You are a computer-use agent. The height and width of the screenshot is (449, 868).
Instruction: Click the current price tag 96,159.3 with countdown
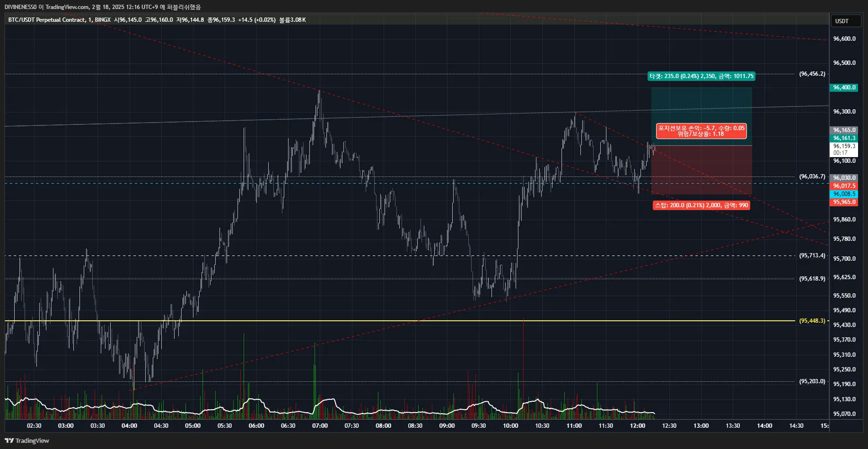(844, 150)
